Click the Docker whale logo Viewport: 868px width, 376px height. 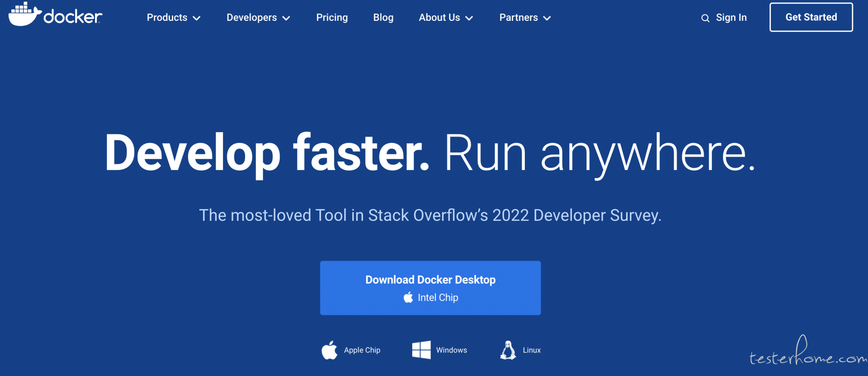(25, 14)
